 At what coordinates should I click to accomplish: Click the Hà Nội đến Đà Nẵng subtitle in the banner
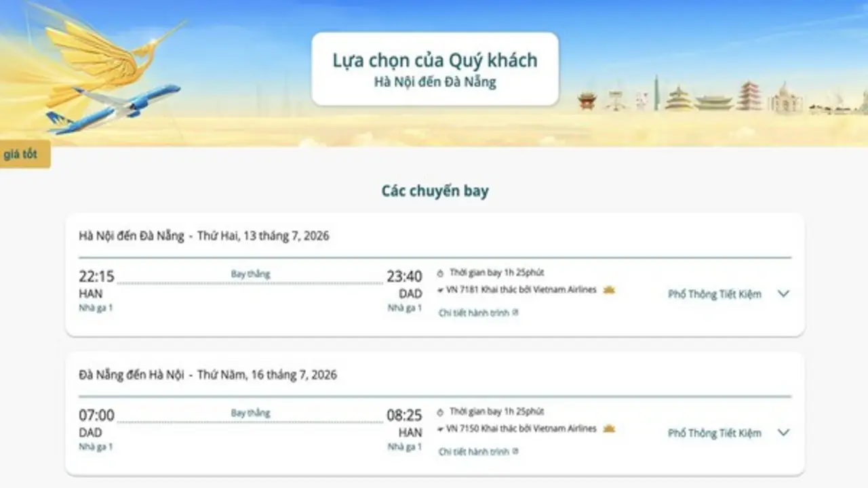tap(435, 83)
